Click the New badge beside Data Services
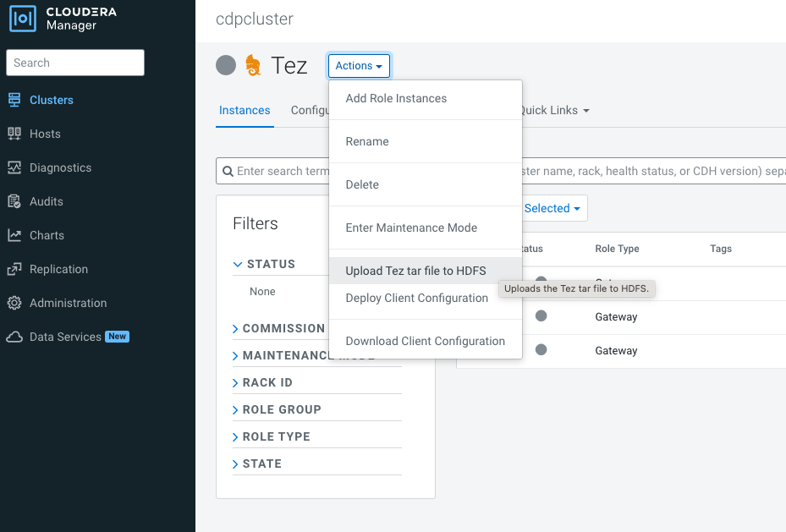The image size is (786, 532). pos(118,337)
